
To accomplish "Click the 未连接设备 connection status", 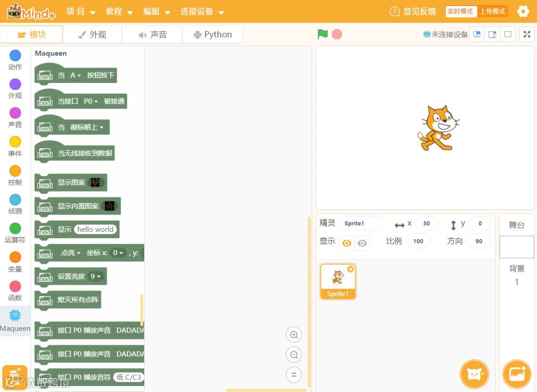I will (446, 34).
